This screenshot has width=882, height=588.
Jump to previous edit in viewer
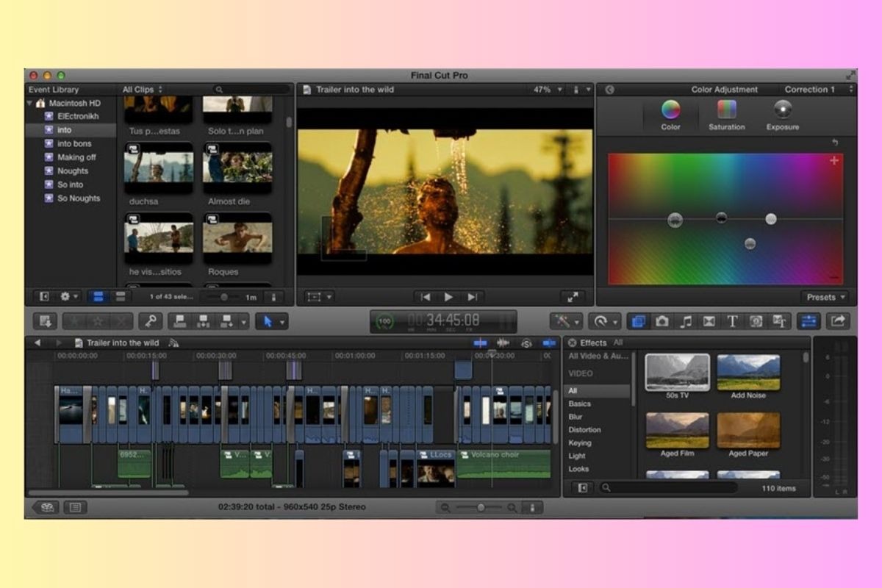(425, 297)
